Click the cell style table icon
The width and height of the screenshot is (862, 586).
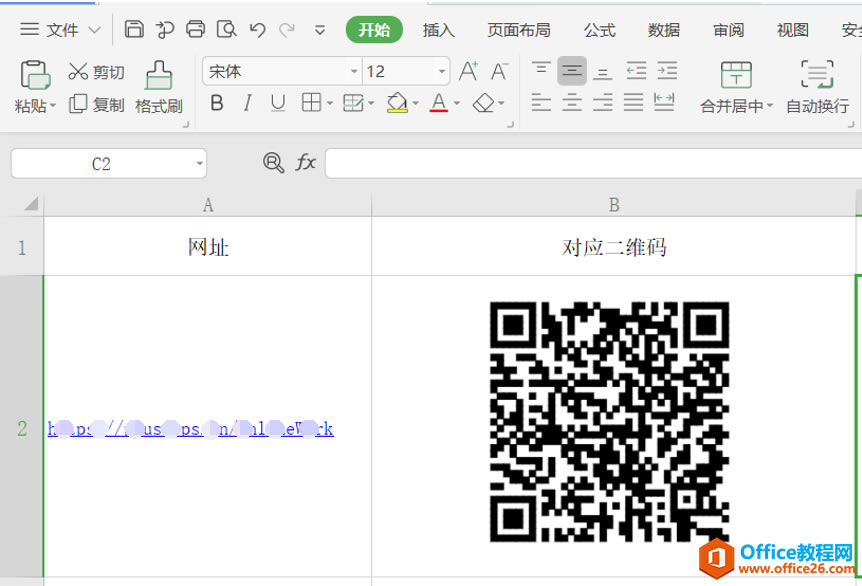tap(353, 103)
